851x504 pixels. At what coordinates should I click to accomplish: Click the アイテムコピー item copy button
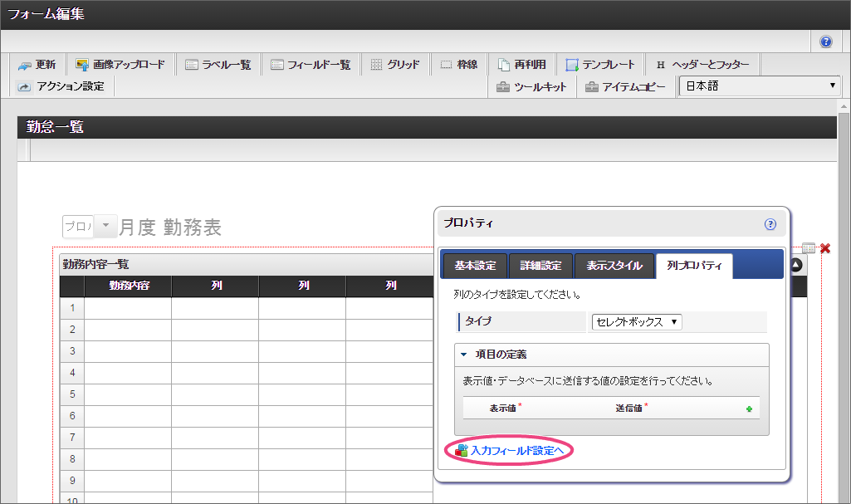[624, 87]
